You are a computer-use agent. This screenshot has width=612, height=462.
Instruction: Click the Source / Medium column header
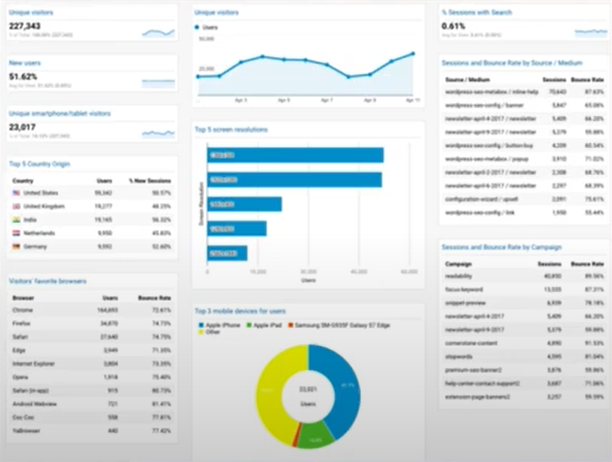click(x=468, y=80)
